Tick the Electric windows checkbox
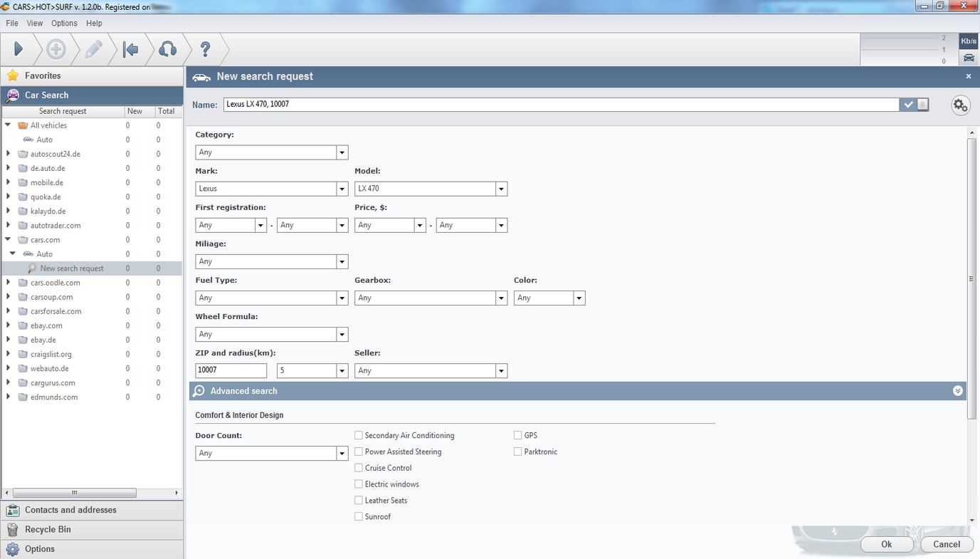The height and width of the screenshot is (559, 980). [359, 484]
